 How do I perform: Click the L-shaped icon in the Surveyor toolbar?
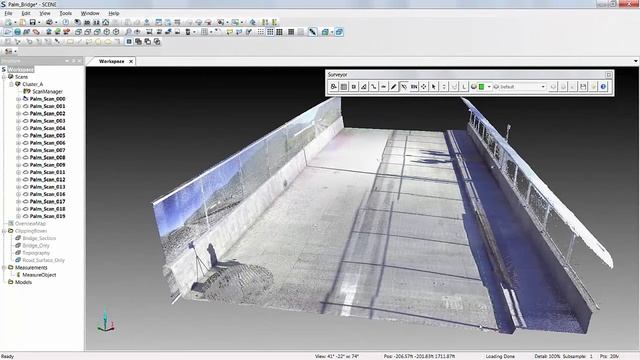(x=464, y=87)
